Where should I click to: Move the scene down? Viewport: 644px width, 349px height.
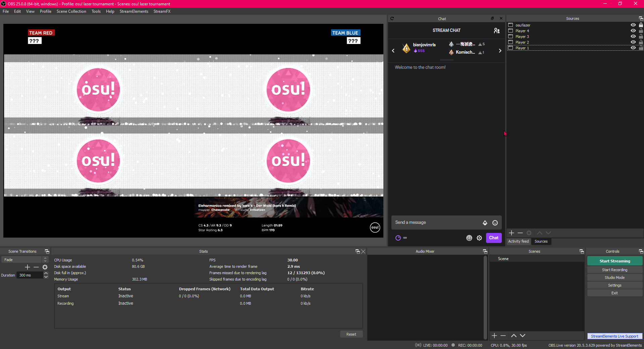pos(523,336)
